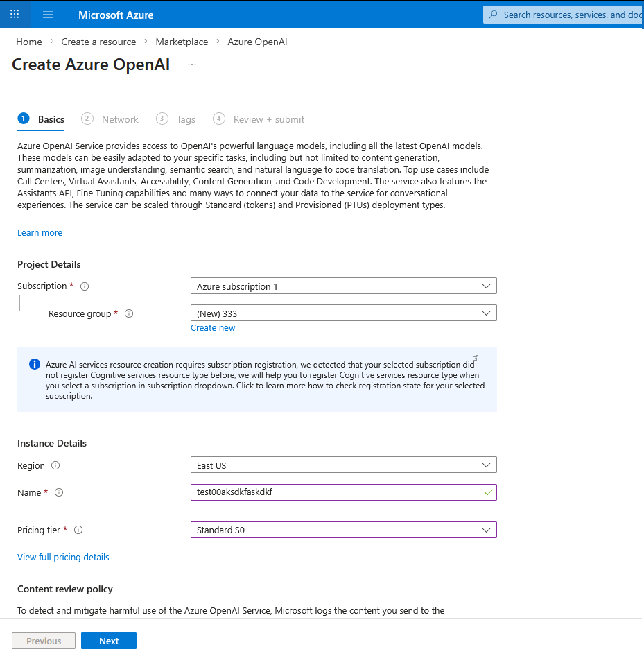Expand the Subscription dropdown
This screenshot has height=656, width=644.
[343, 286]
